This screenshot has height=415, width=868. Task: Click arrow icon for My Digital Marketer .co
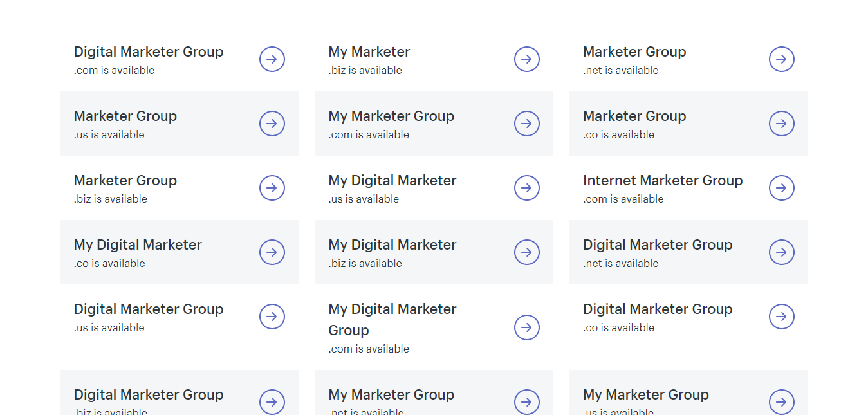click(x=272, y=252)
